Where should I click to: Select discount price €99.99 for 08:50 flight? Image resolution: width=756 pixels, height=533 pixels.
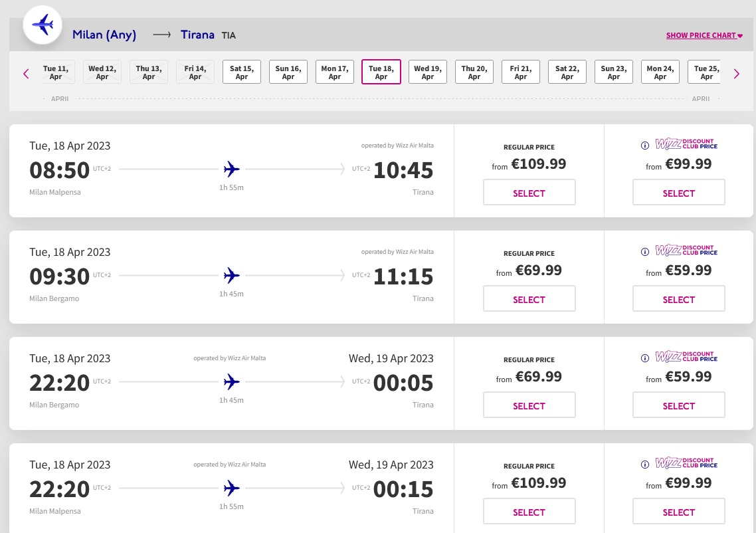(678, 193)
